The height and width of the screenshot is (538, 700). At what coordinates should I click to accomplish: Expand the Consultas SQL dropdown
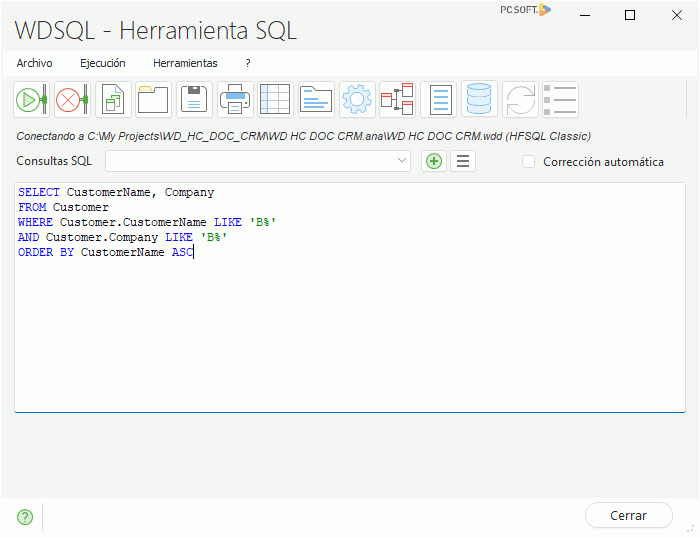[x=401, y=161]
